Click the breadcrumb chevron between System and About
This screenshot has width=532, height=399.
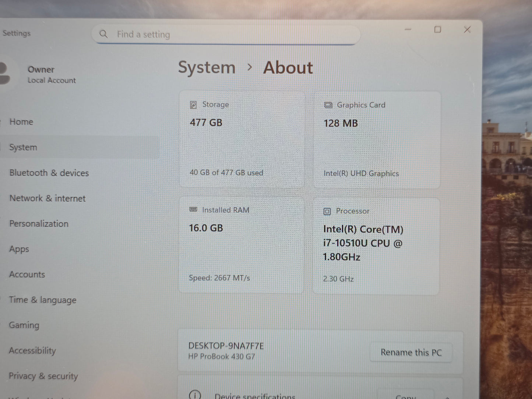click(x=250, y=68)
